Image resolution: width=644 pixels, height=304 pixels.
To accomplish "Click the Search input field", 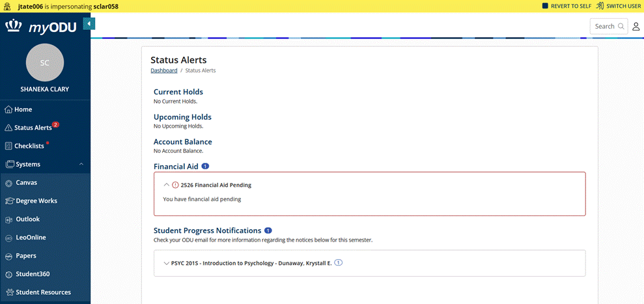I will coord(604,26).
